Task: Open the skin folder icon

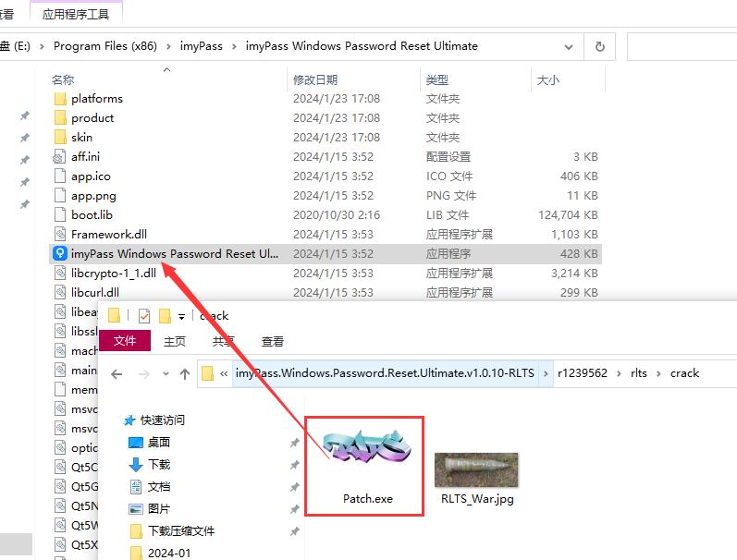Action: pos(60,137)
